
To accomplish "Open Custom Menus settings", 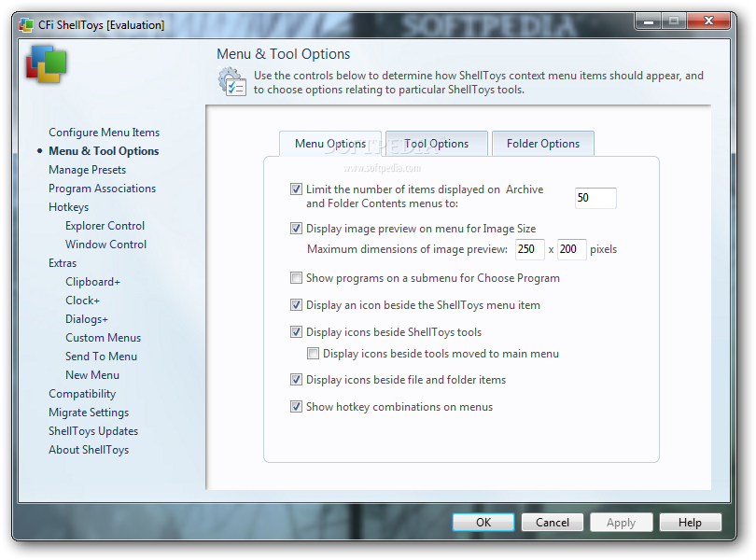I will point(104,338).
